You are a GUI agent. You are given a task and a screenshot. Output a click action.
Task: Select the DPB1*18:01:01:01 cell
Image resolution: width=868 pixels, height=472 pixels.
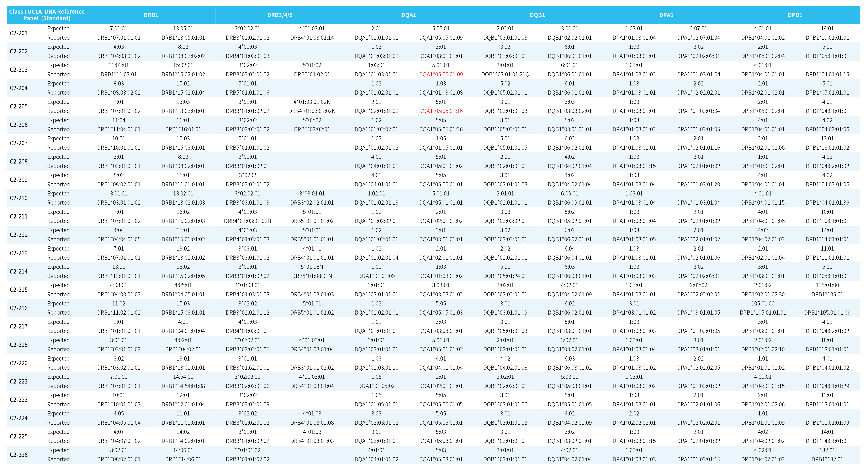[x=827, y=350]
